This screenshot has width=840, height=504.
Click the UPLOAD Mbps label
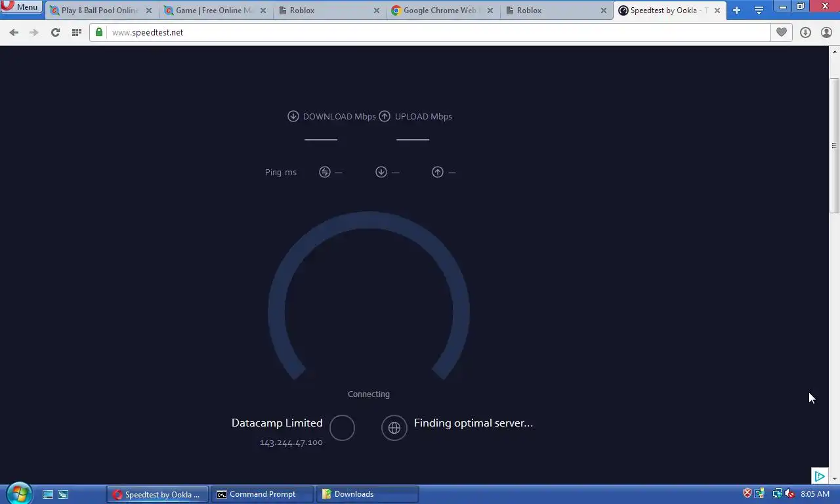click(423, 116)
